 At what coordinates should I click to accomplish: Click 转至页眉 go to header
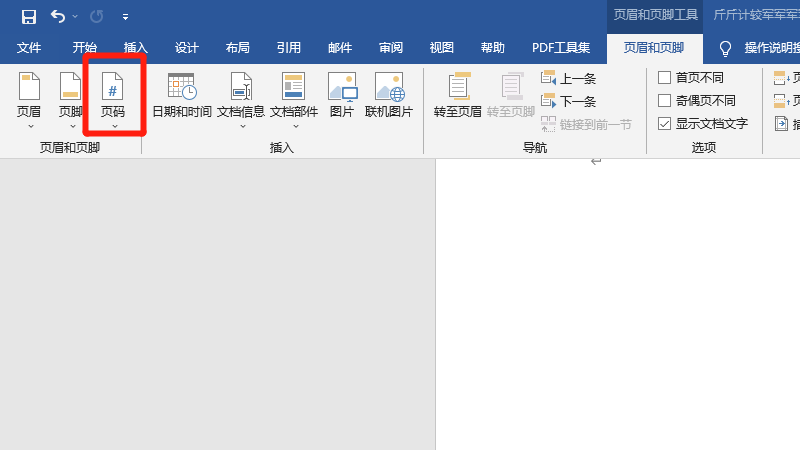click(458, 97)
